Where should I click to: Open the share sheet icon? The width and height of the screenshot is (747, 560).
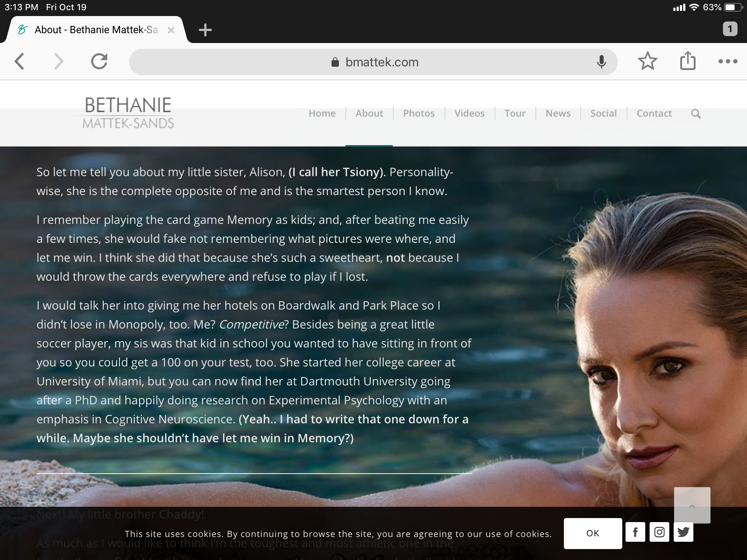point(688,61)
